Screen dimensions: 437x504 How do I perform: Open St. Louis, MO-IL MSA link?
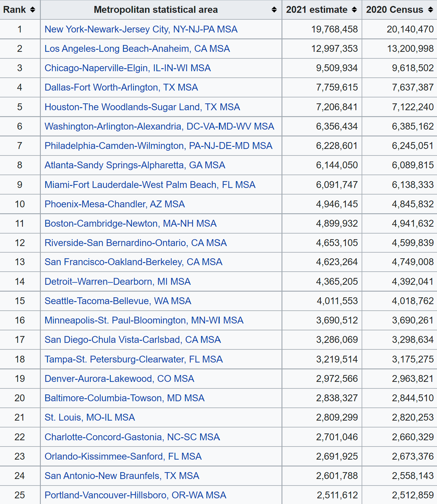90,417
